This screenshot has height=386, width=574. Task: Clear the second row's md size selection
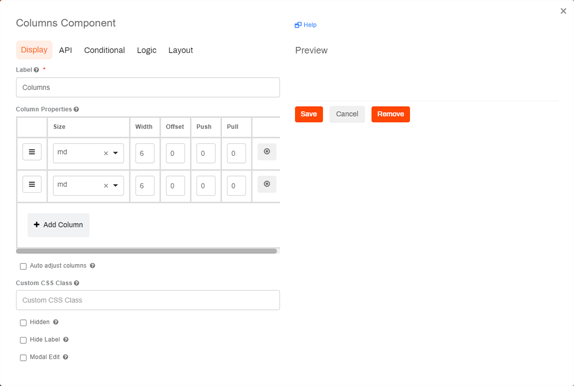coord(106,186)
